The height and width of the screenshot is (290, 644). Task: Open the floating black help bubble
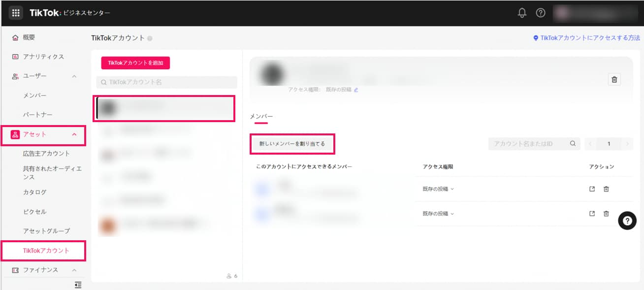click(x=627, y=222)
